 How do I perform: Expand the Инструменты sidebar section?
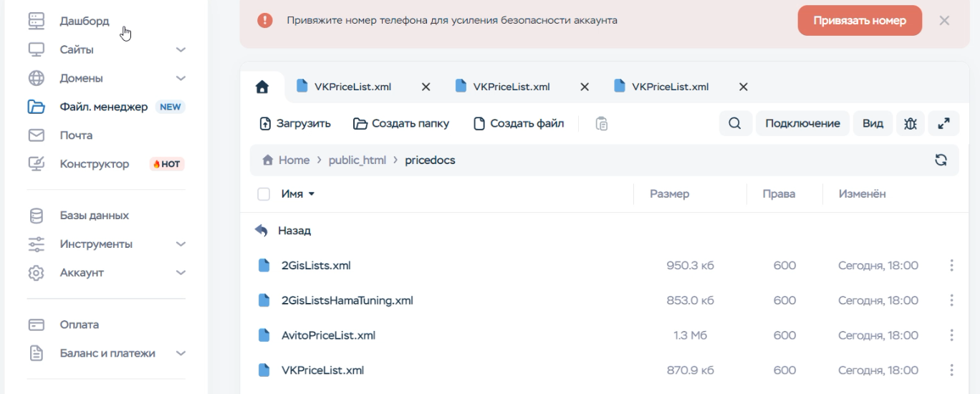[181, 244]
